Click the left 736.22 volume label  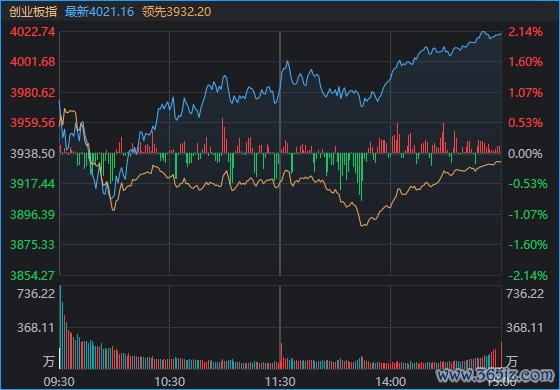pyautogui.click(x=36, y=294)
